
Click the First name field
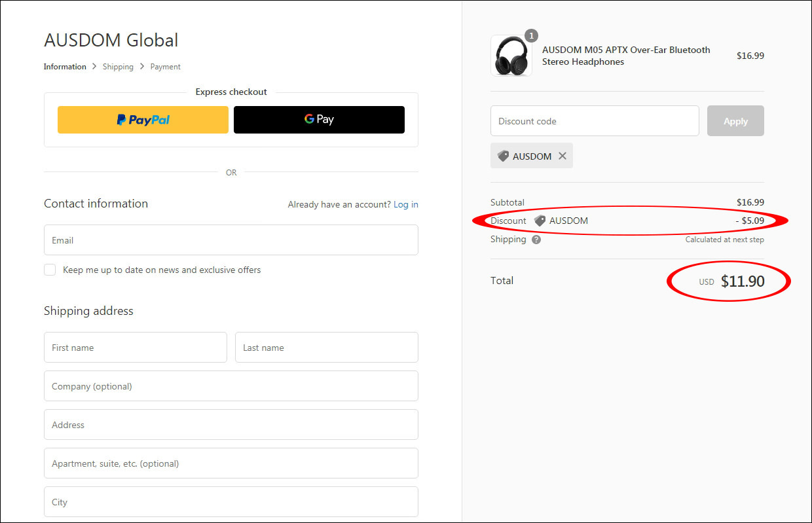click(x=136, y=348)
